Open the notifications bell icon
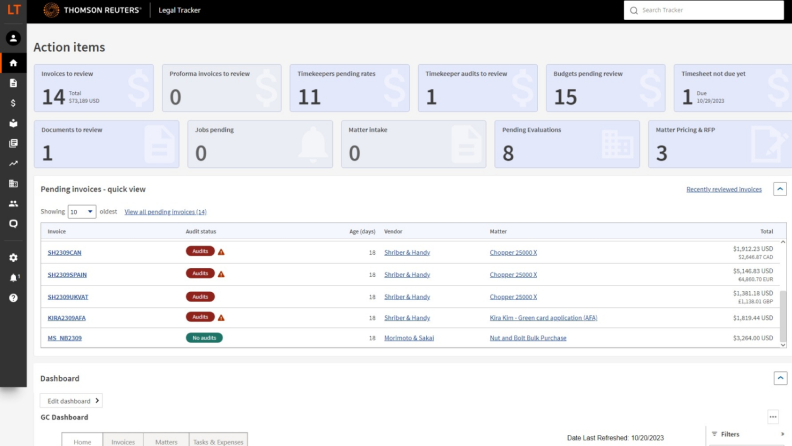This screenshot has width=792, height=446. pos(13,277)
